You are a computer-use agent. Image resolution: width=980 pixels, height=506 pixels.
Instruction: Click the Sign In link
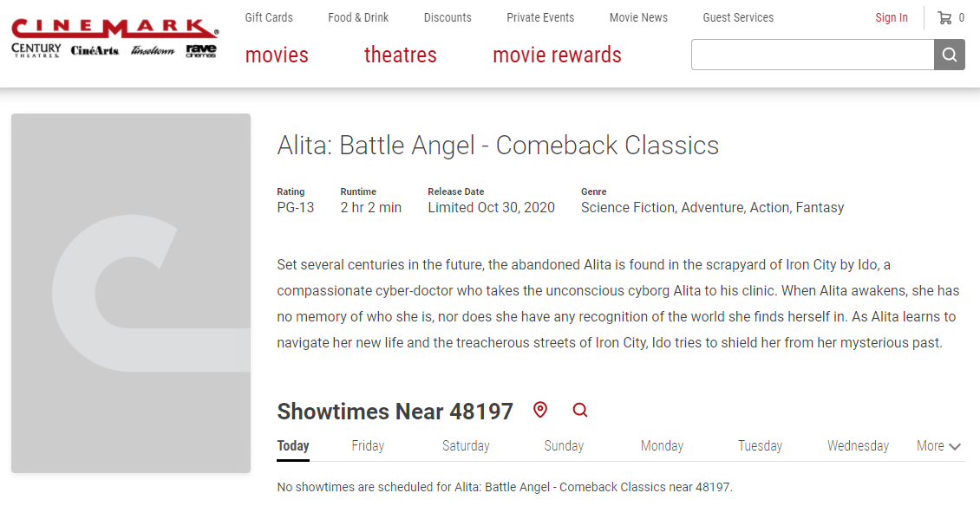pyautogui.click(x=892, y=18)
